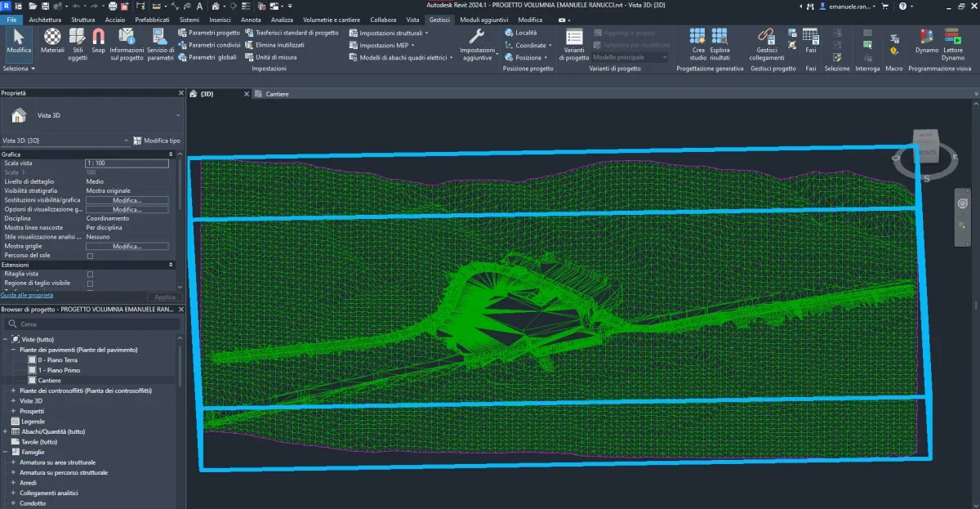Open Impostazioni strutturali dropdown
This screenshot has width=980, height=509.
point(388,33)
